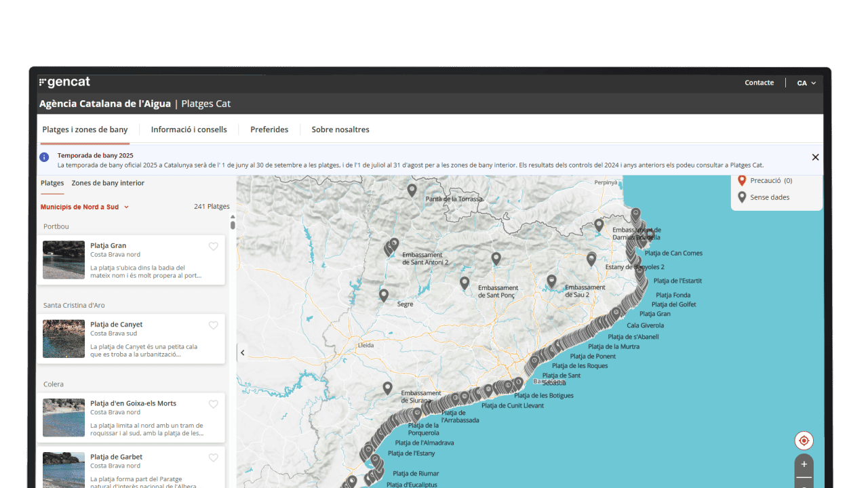Click Cala Giverola map label
The image size is (868, 488).
click(646, 325)
